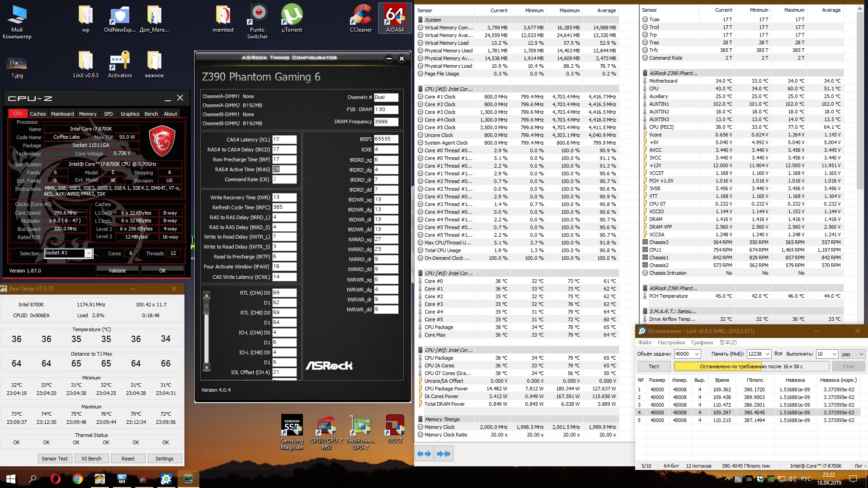The width and height of the screenshot is (868, 488).
Task: Select the memtest desktop icon
Action: (x=223, y=19)
